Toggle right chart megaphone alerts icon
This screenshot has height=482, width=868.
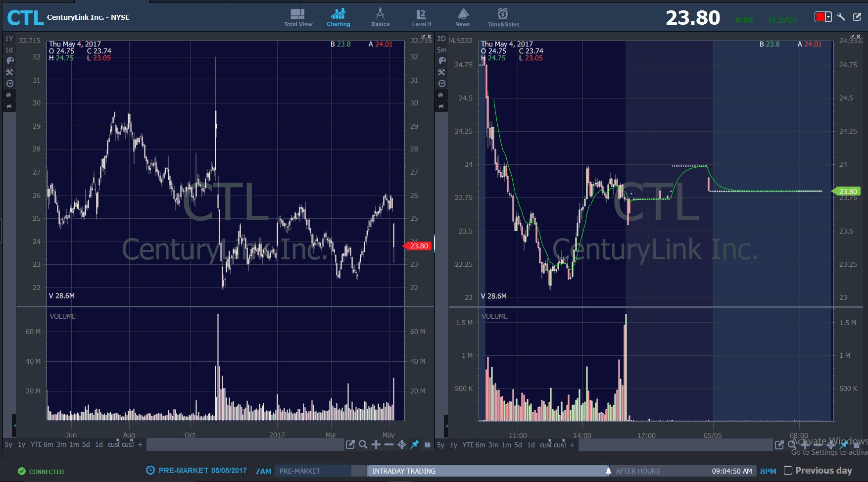[442, 106]
